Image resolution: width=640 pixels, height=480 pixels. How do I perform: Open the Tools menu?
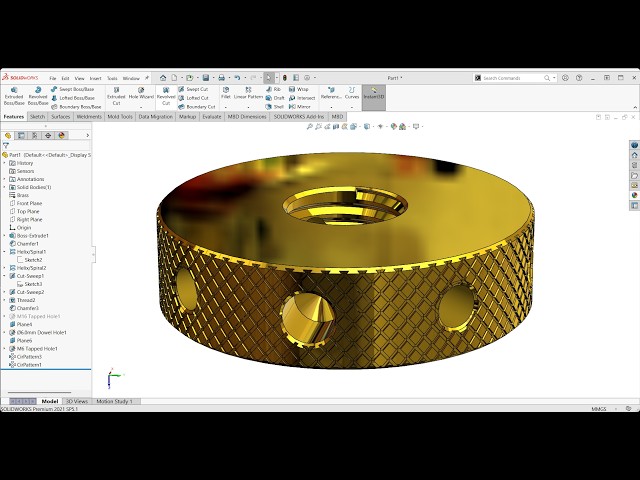point(112,78)
